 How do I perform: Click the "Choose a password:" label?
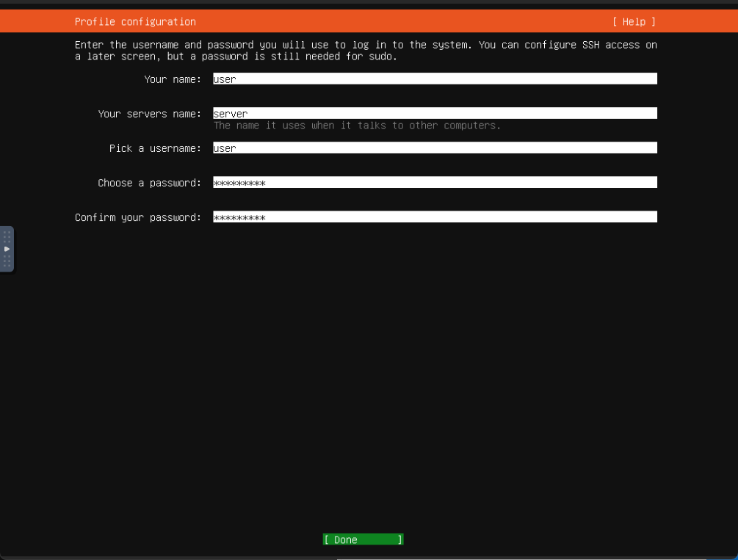tap(150, 183)
